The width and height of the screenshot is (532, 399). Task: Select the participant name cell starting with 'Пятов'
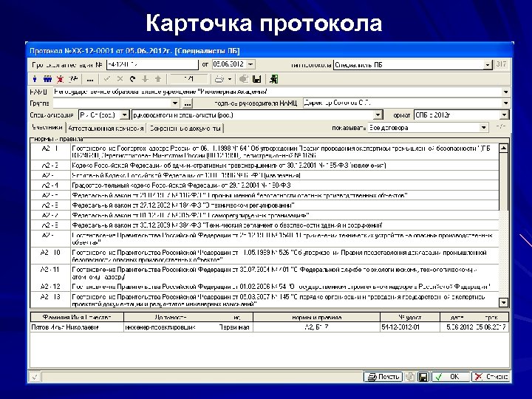pos(77,327)
